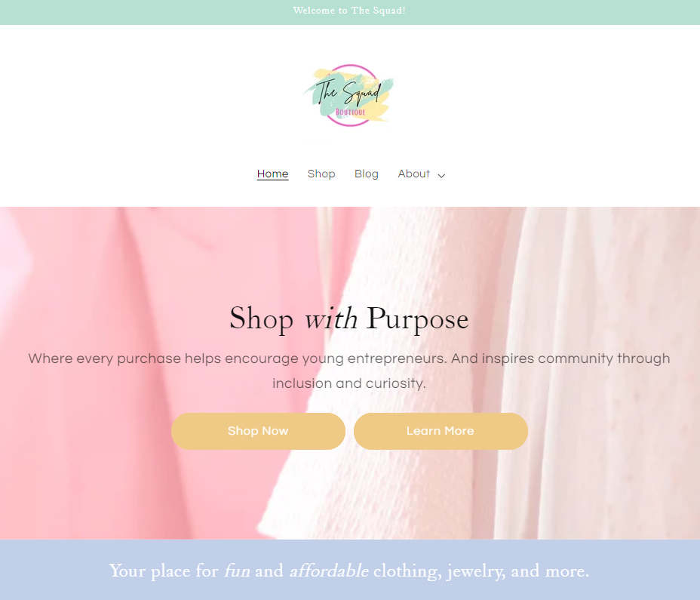Viewport: 700px width, 600px height.
Task: Open the Blog menu item
Action: click(367, 174)
